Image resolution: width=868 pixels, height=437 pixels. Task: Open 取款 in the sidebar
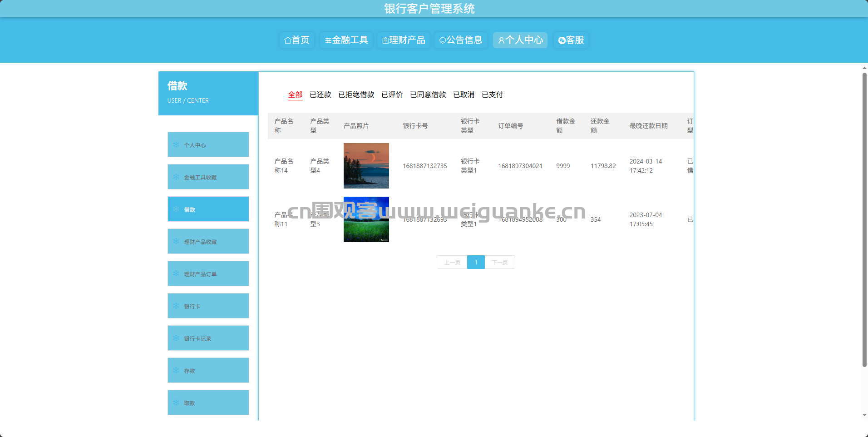point(208,402)
